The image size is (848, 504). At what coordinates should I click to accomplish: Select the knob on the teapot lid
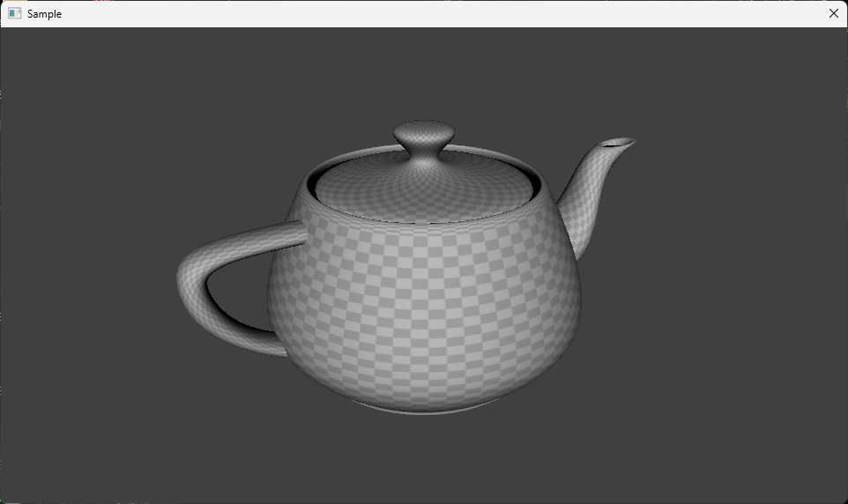(x=423, y=137)
